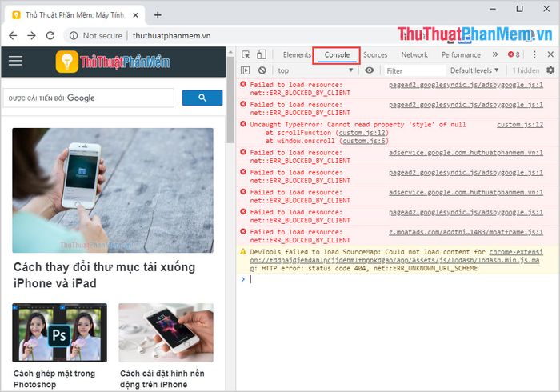The width and height of the screenshot is (560, 392).
Task: Click the Thủ Thuật Phần Mềm browser tab
Action: (75, 15)
